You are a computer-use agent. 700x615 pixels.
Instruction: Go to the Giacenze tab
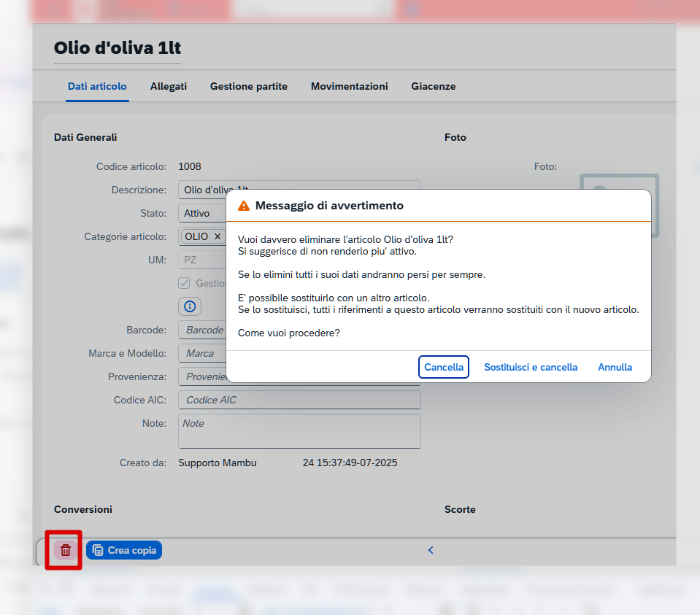[433, 87]
